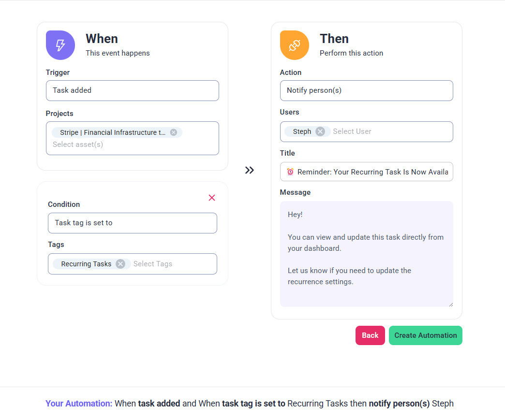Image resolution: width=505 pixels, height=420 pixels.
Task: Remove the Steph user chip
Action: point(320,131)
